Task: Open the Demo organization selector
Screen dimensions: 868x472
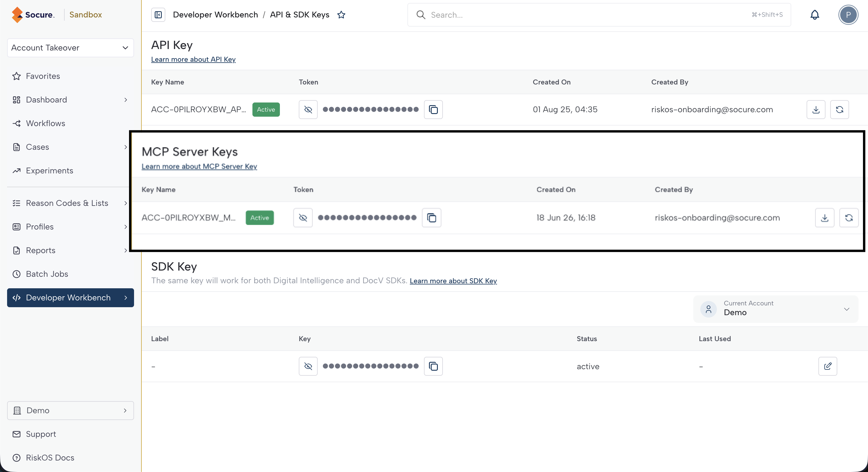Action: tap(71, 410)
